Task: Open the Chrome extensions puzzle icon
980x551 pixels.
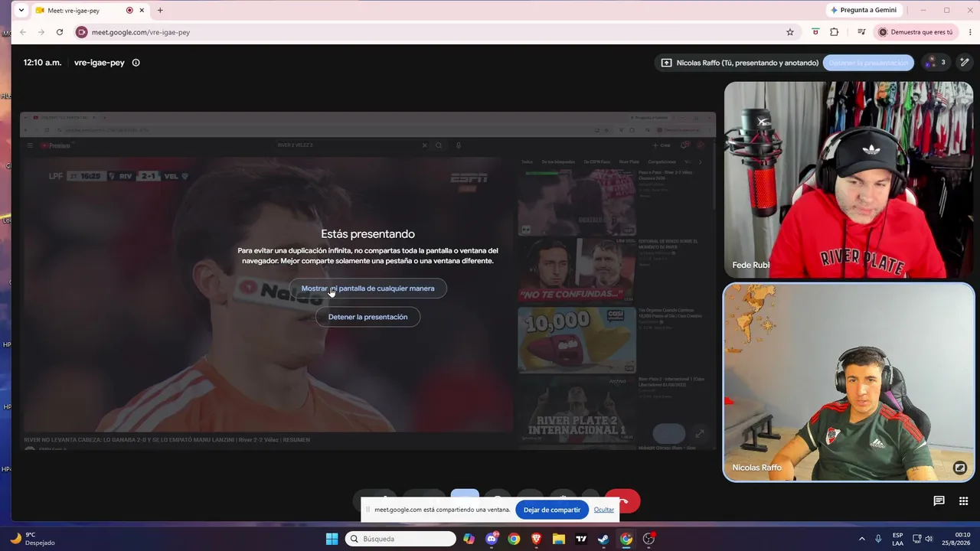Action: pyautogui.click(x=835, y=32)
